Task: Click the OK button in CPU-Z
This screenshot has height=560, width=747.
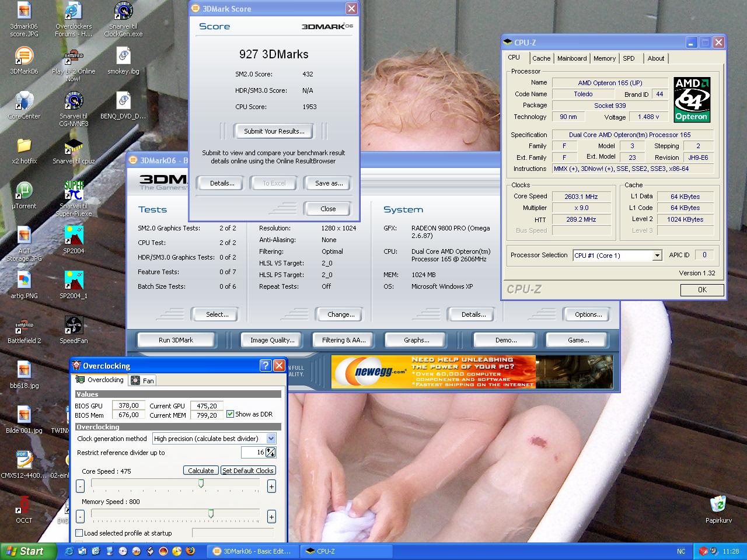Action: (x=702, y=290)
